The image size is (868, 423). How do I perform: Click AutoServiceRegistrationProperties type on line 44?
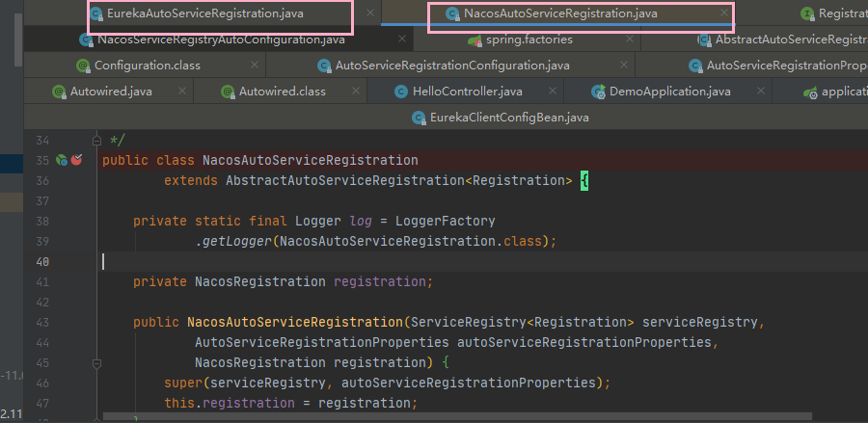(x=321, y=343)
